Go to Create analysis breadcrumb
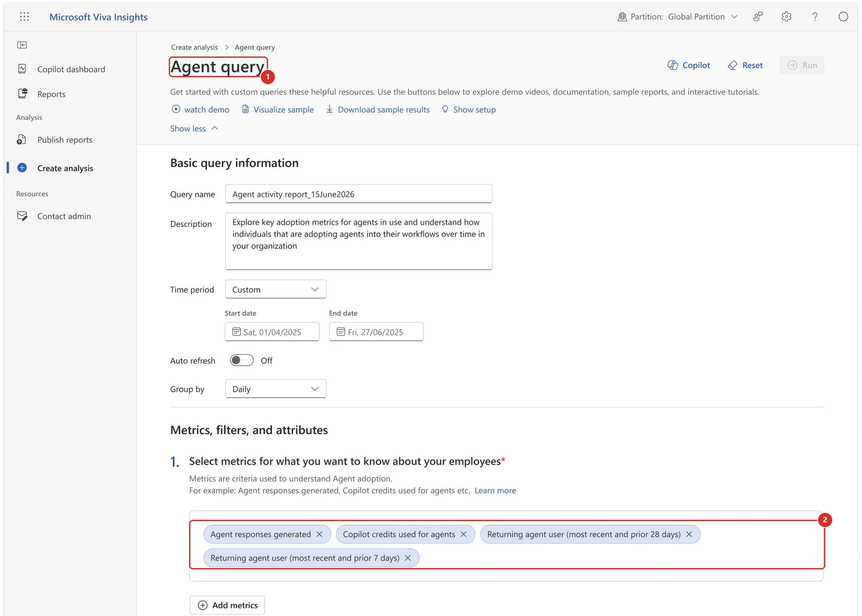Screen dimensions: 862x616 (194, 47)
